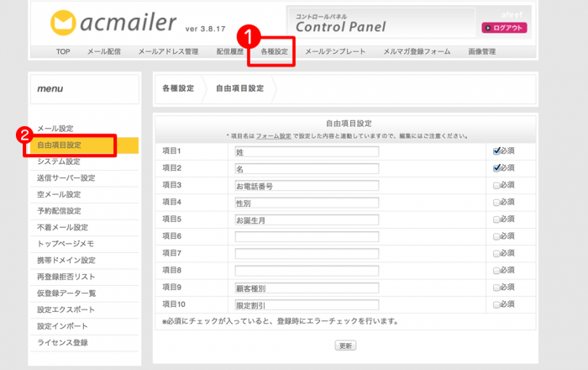This screenshot has height=370, width=588.
Task: Open the メルマガ登録フォーム navigation item
Action: pos(417,51)
